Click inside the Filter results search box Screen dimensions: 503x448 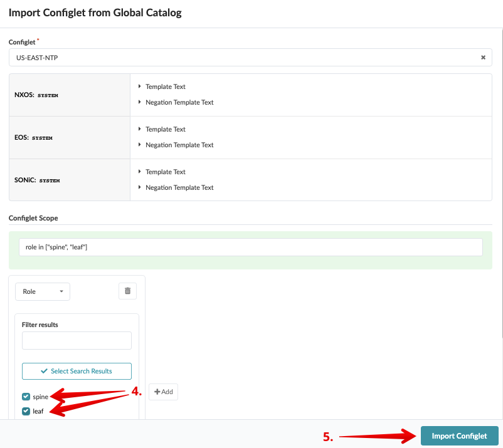[x=77, y=340]
